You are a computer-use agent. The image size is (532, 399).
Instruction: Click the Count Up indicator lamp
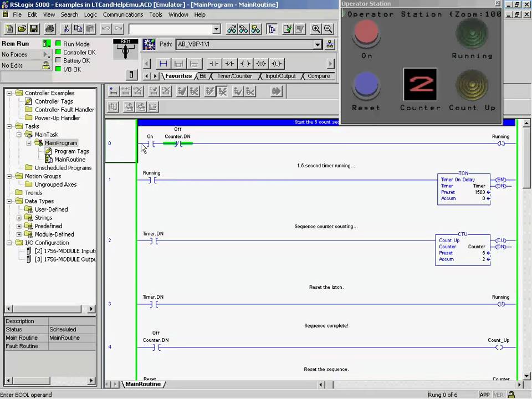[x=472, y=85]
